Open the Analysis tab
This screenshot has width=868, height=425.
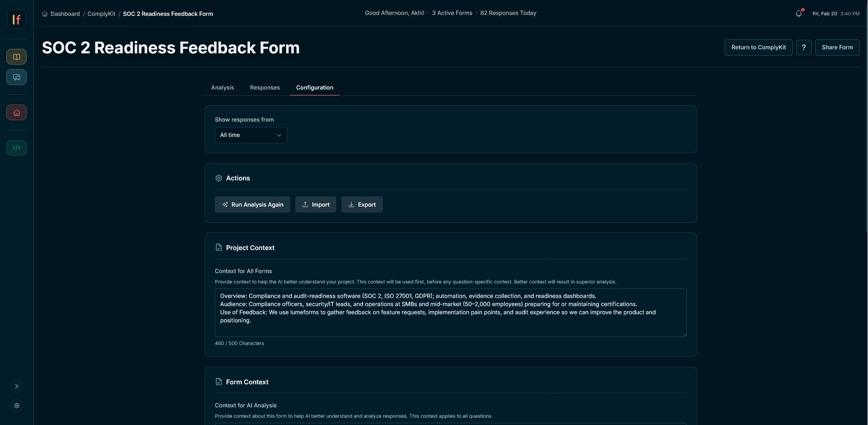pyautogui.click(x=222, y=87)
